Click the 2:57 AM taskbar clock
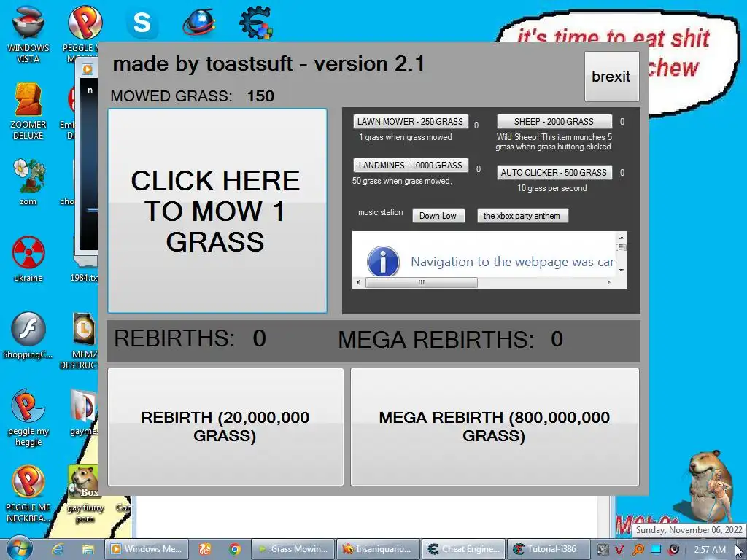Image resolution: width=747 pixels, height=560 pixels. pos(710,550)
